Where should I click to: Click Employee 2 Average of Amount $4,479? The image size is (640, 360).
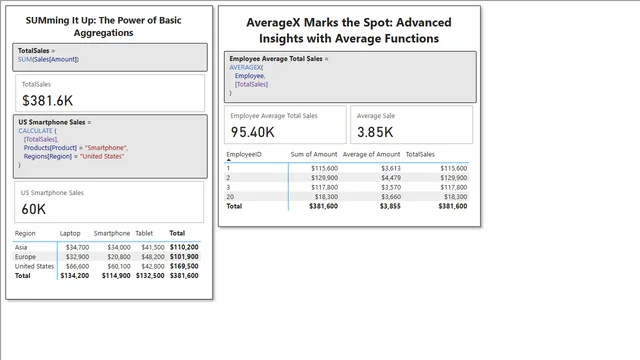point(391,178)
